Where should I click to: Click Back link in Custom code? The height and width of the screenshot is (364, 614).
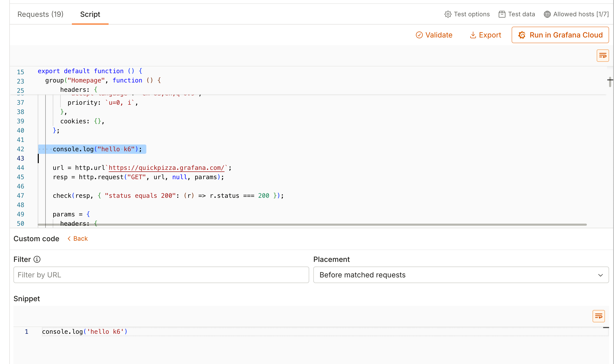(80, 239)
